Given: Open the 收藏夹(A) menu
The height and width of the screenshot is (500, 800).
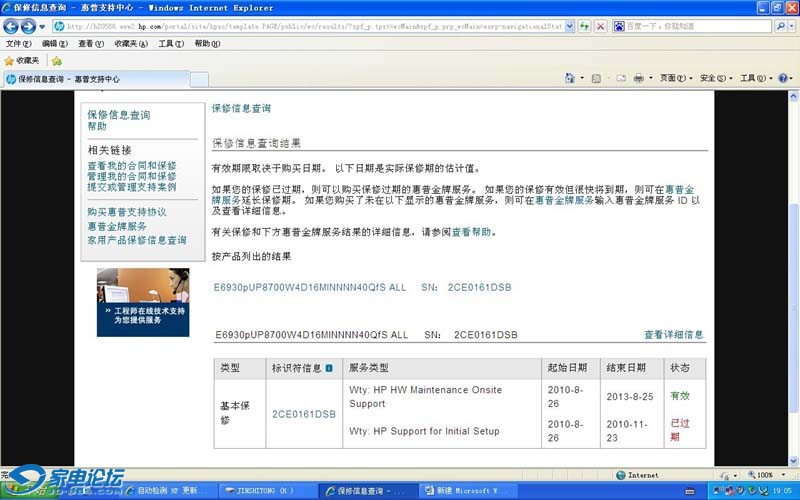Looking at the screenshot, I should (x=131, y=44).
